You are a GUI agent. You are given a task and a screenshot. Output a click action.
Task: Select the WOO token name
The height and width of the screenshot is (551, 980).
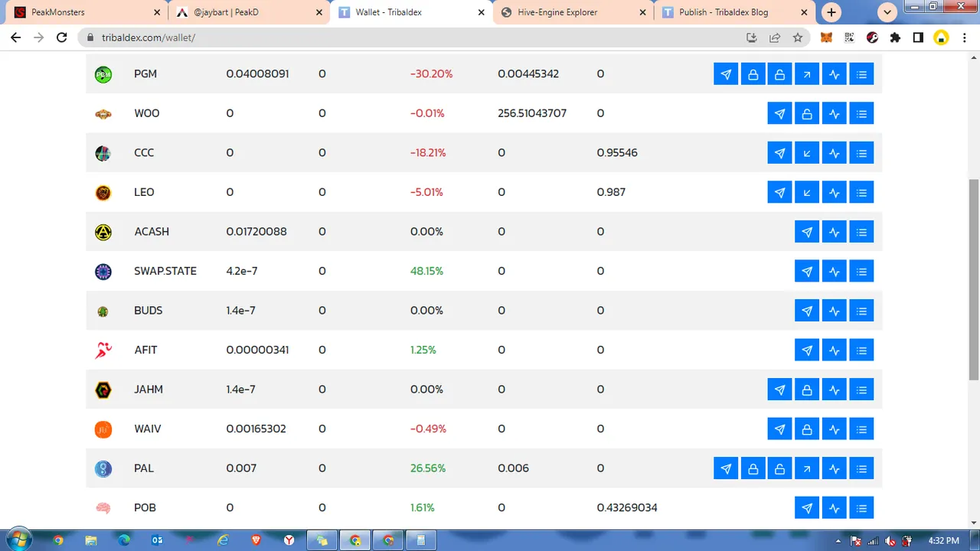pos(147,113)
